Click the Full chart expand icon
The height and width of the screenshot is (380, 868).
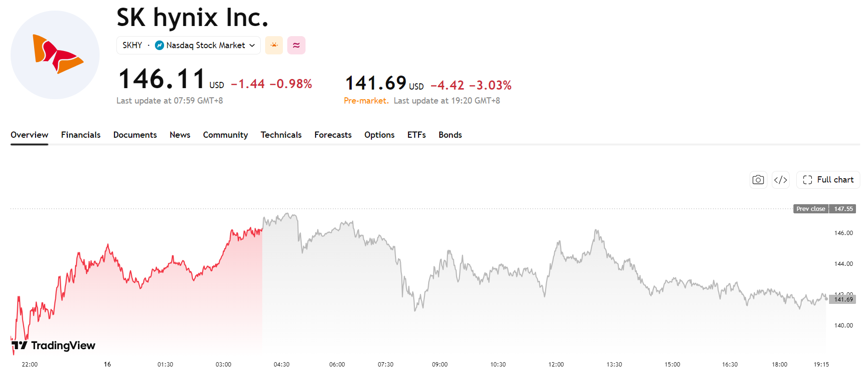point(807,180)
